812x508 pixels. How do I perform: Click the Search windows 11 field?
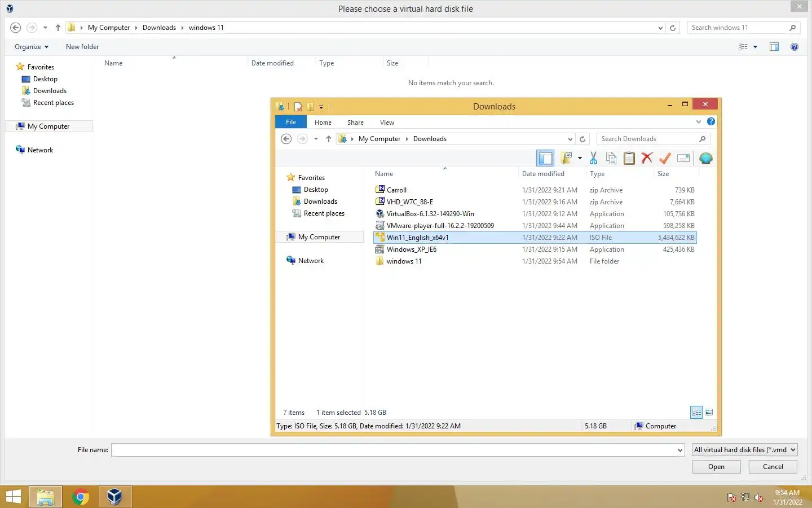[x=744, y=28]
